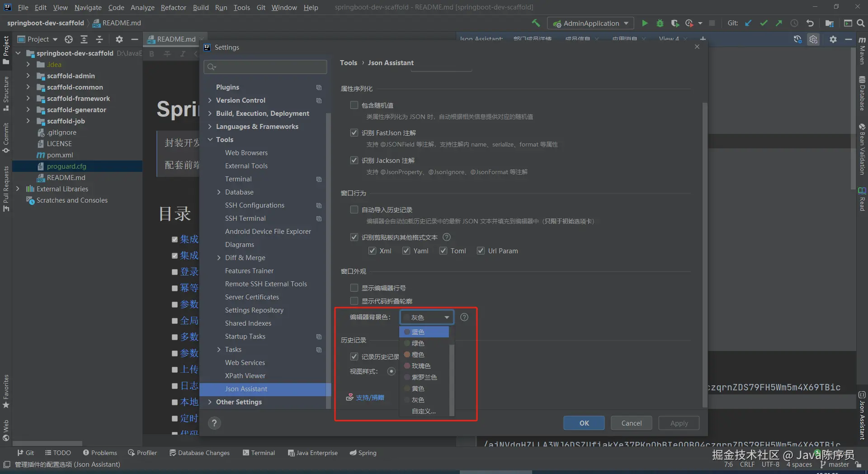868x474 pixels.
Task: Click the help icon next to clipboard format option
Action: pos(447,237)
